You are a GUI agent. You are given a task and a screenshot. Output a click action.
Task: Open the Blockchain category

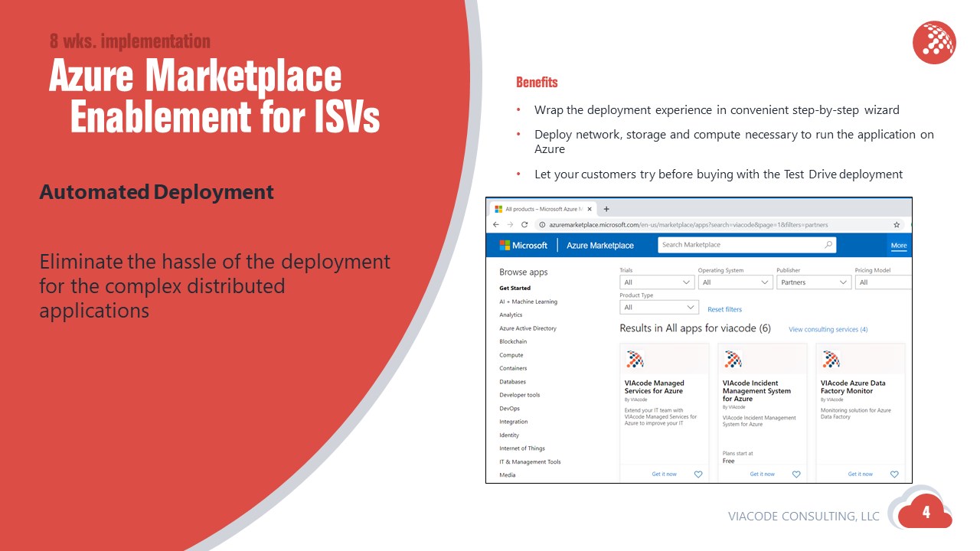coord(513,341)
